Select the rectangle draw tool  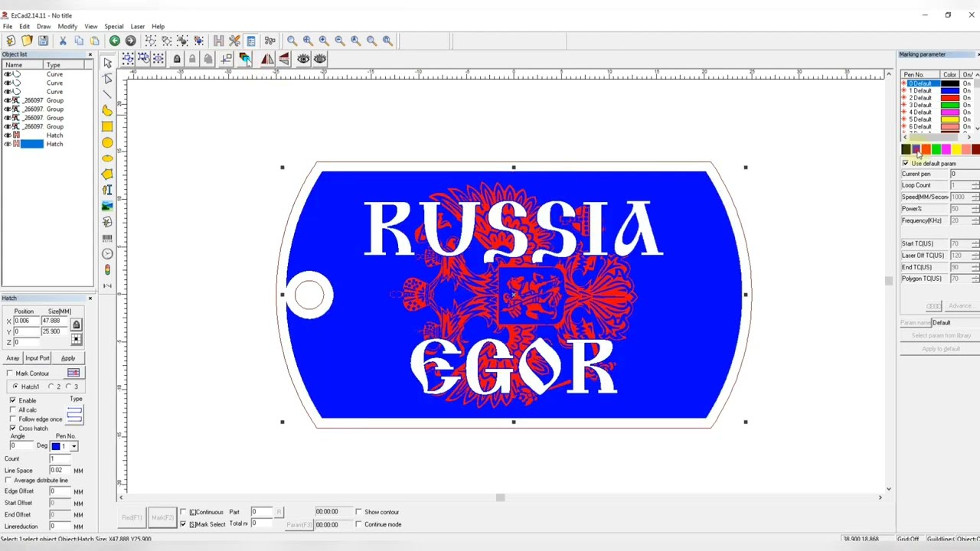tap(107, 126)
